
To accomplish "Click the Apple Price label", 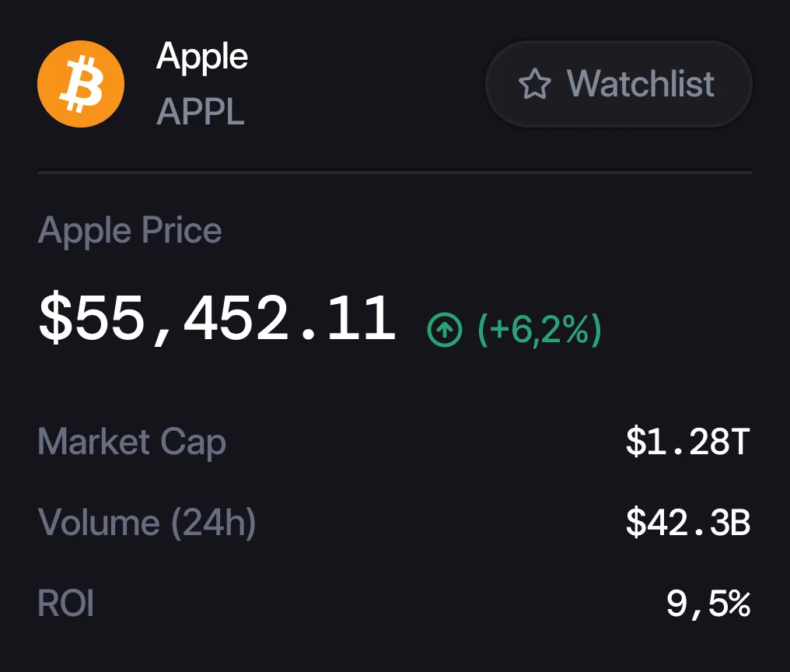I will [x=130, y=230].
